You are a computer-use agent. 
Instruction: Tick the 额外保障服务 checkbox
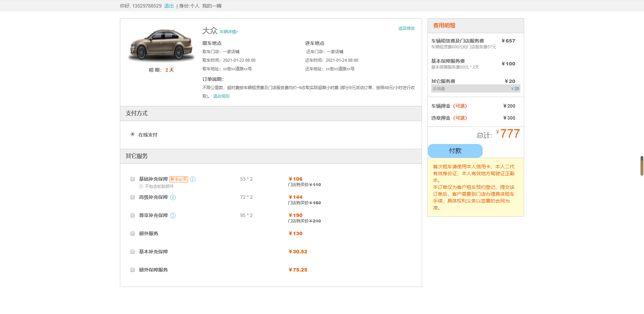pyautogui.click(x=133, y=270)
